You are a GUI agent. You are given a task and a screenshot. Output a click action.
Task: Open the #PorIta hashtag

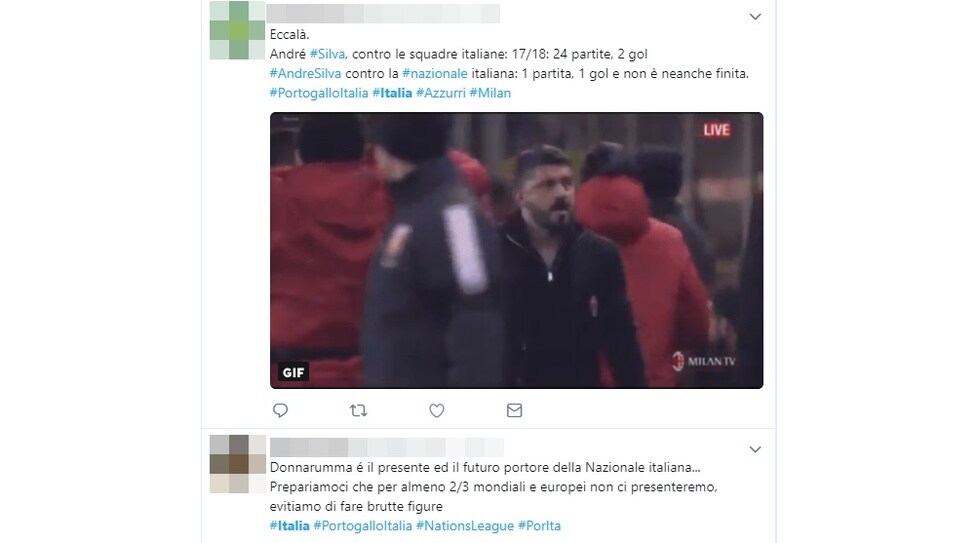click(x=539, y=526)
